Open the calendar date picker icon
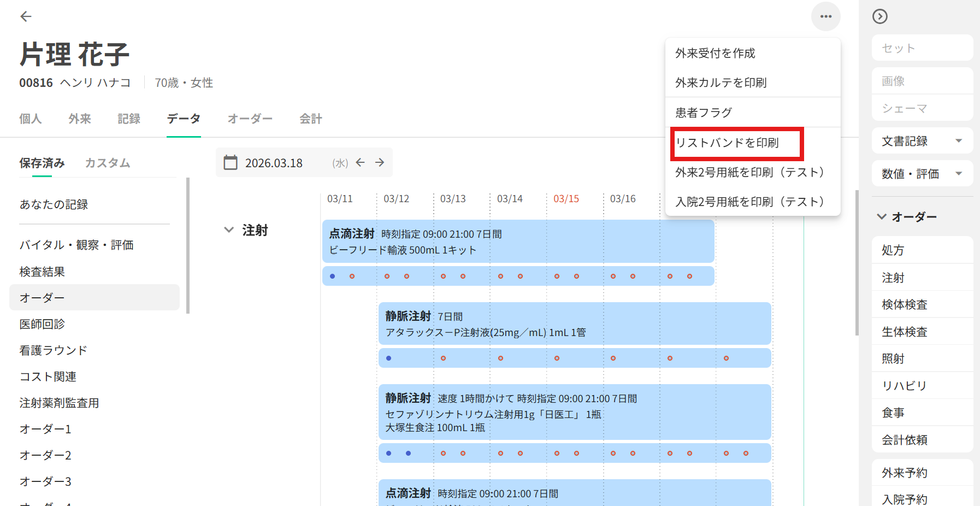The height and width of the screenshot is (506, 980). click(x=231, y=163)
